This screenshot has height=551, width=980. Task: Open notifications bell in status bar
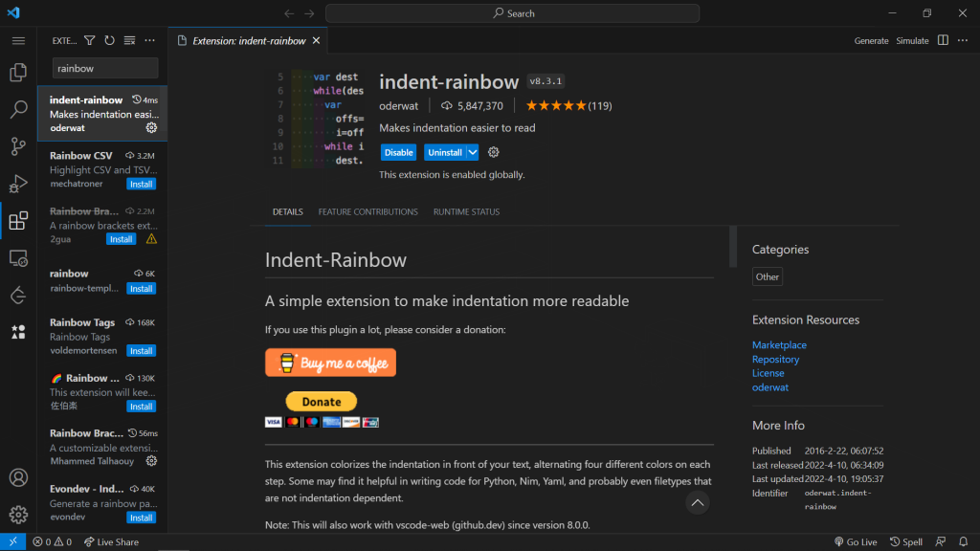(x=963, y=541)
